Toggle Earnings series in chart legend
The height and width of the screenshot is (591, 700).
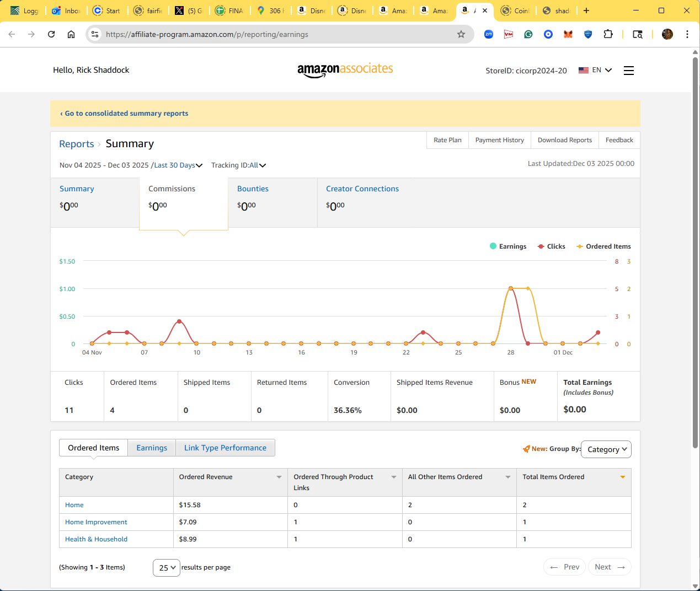point(508,246)
